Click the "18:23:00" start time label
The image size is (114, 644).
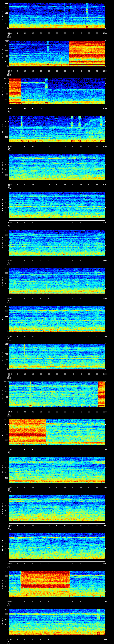(9, 374)
